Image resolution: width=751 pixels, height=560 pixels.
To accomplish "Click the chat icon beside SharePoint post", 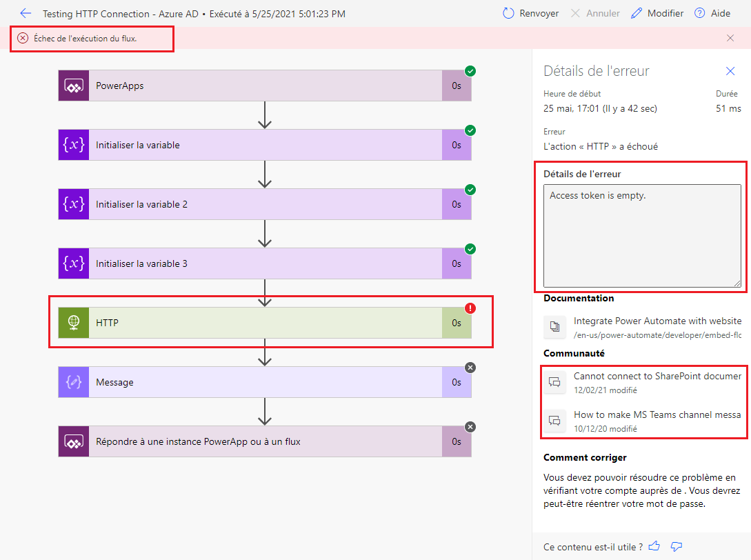I will tap(554, 382).
